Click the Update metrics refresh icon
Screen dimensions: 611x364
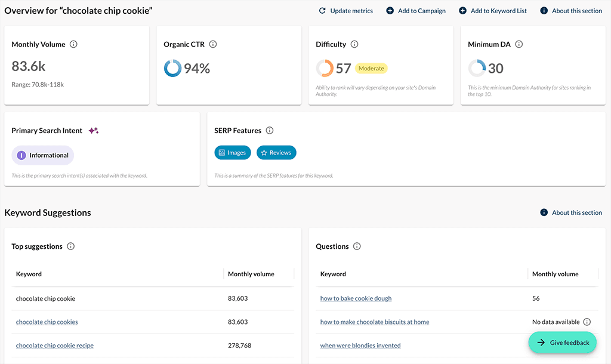point(322,11)
